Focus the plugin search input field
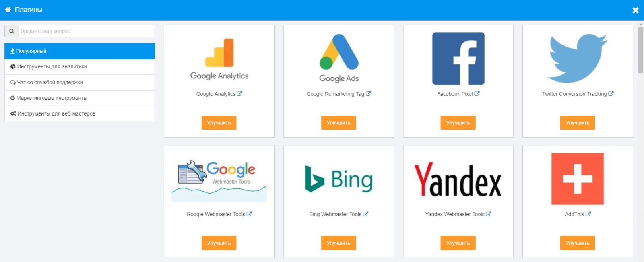 87,31
